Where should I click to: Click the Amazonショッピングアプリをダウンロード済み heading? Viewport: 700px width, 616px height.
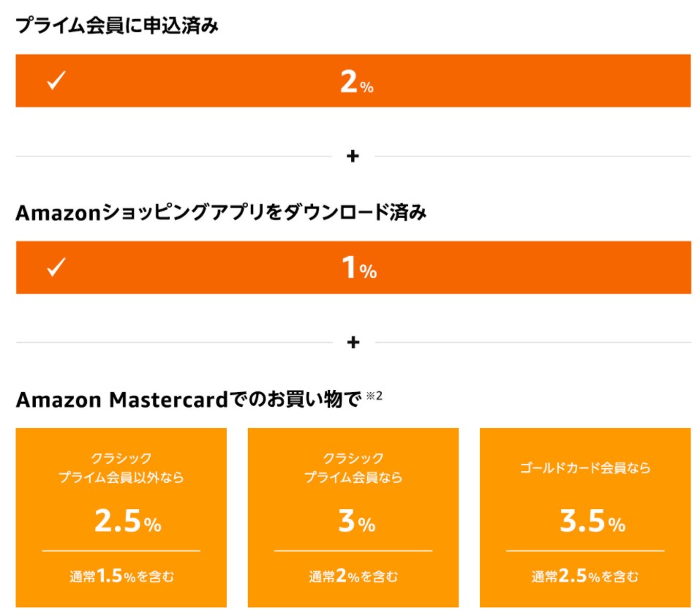click(221, 212)
